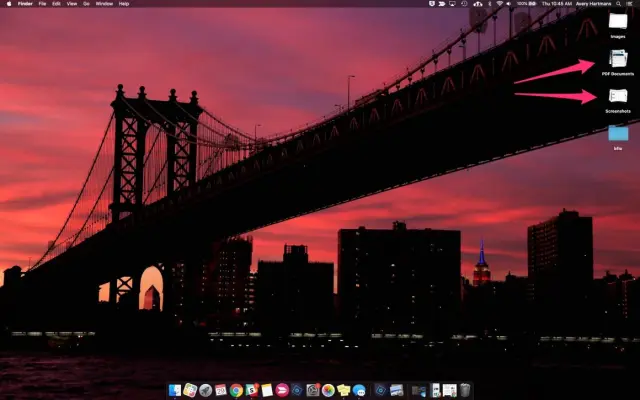Image resolution: width=640 pixels, height=400 pixels.
Task: Launch Google Chrome from the Dock
Action: pyautogui.click(x=236, y=391)
